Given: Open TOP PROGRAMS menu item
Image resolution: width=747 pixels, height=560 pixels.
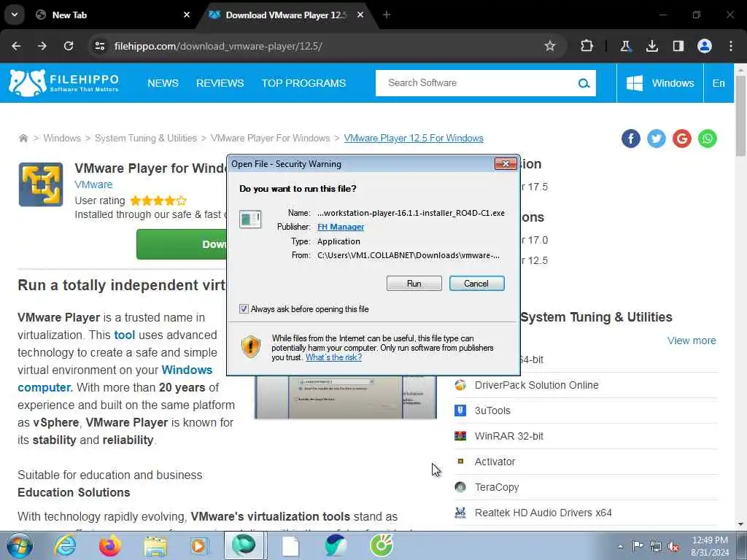Looking at the screenshot, I should click(303, 83).
